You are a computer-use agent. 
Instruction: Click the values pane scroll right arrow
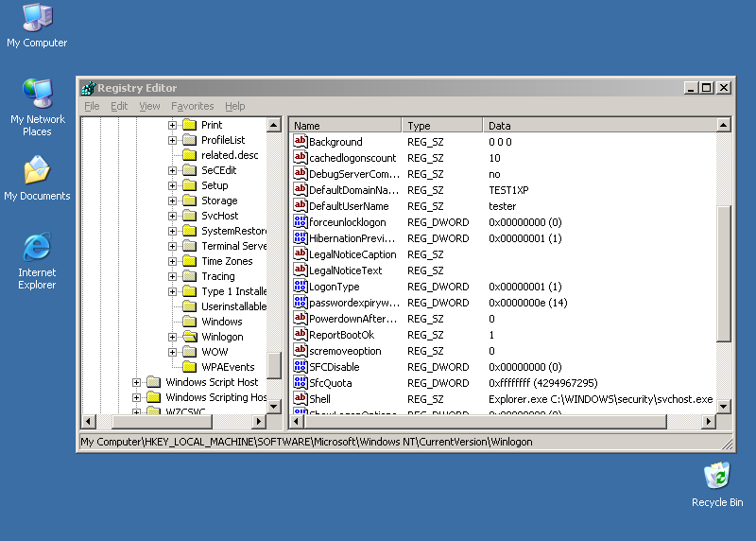coord(708,421)
